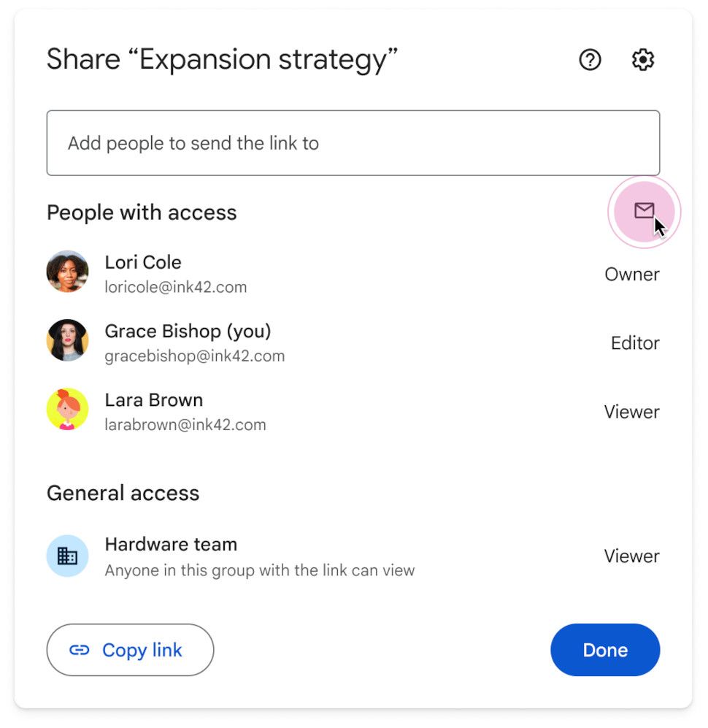Select the Hardware team entry
Image resolution: width=708 pixels, height=728 pixels.
pyautogui.click(x=171, y=544)
